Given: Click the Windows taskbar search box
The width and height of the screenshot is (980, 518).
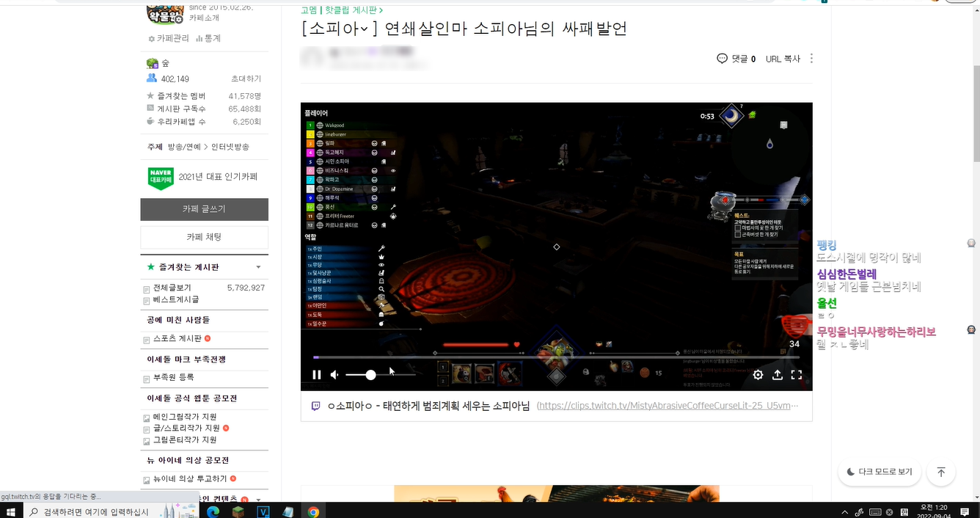Looking at the screenshot, I should click(110, 511).
